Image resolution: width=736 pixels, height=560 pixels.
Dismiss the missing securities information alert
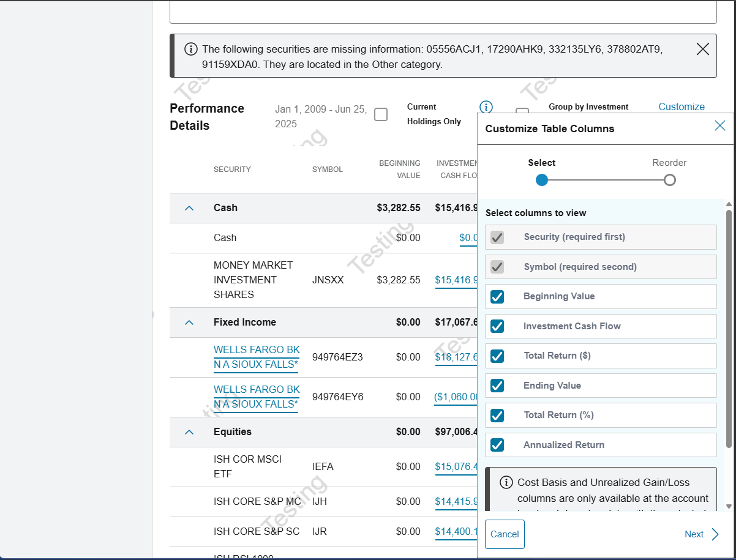[702, 50]
